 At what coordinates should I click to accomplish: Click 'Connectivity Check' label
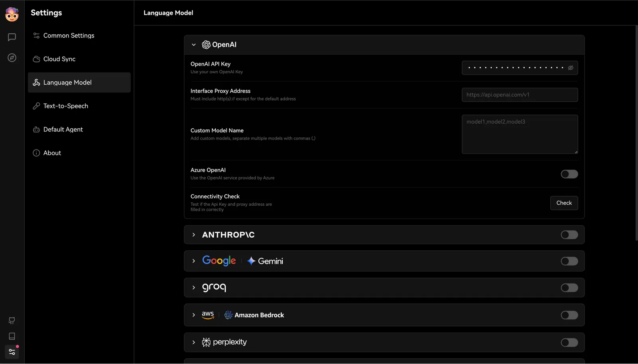(x=215, y=197)
